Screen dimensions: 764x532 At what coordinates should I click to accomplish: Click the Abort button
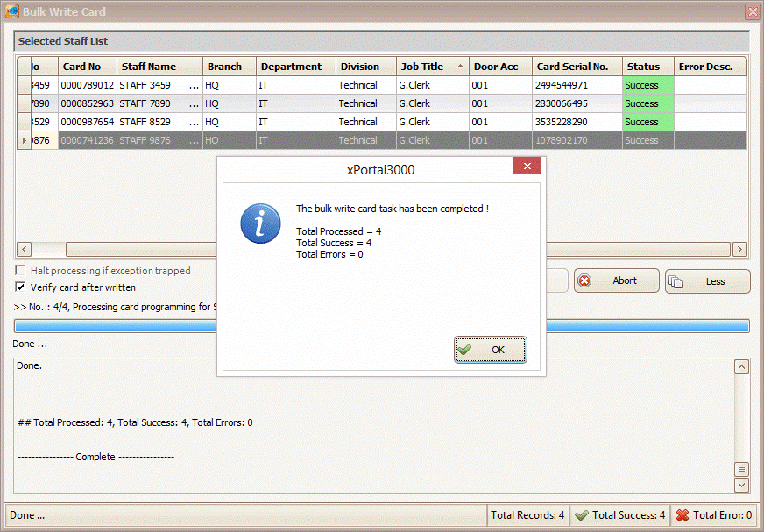point(616,281)
